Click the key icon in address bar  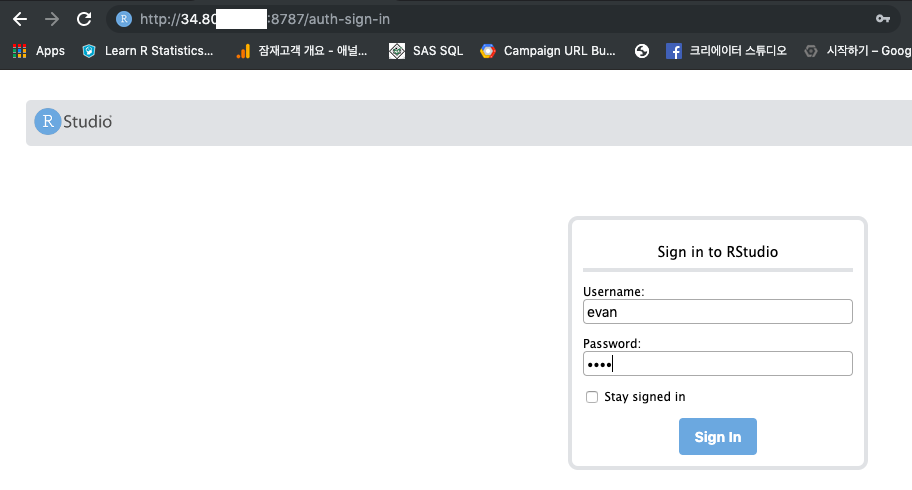882,19
